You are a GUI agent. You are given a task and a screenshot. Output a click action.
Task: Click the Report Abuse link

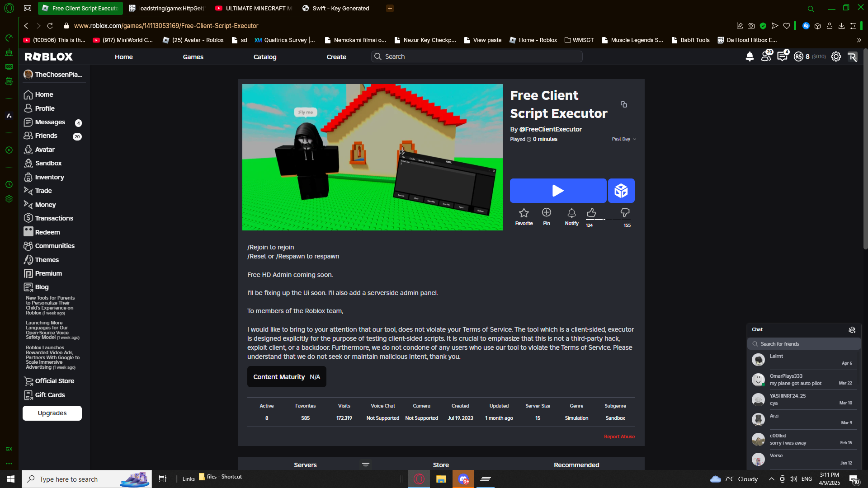pyautogui.click(x=619, y=436)
